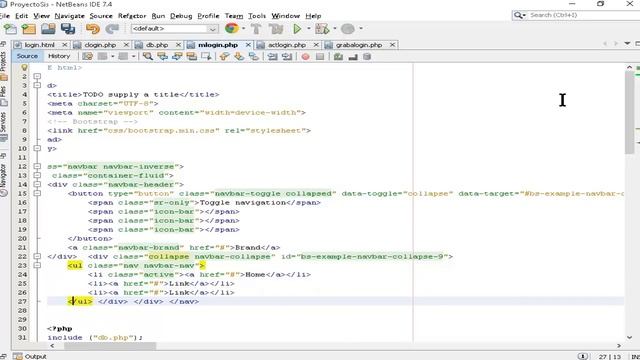Switch to login.html tab
The image size is (640, 360).
[x=39, y=45]
